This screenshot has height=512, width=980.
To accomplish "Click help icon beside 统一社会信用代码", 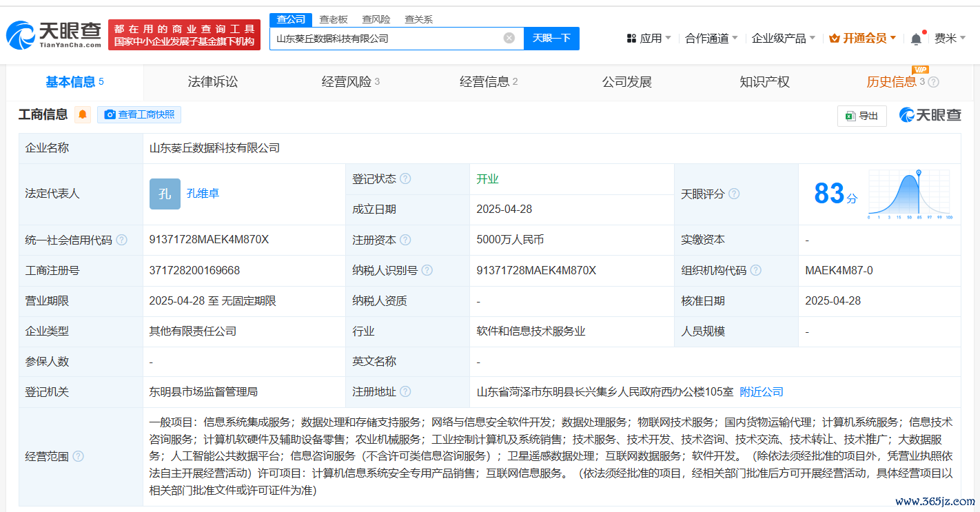I will point(121,240).
